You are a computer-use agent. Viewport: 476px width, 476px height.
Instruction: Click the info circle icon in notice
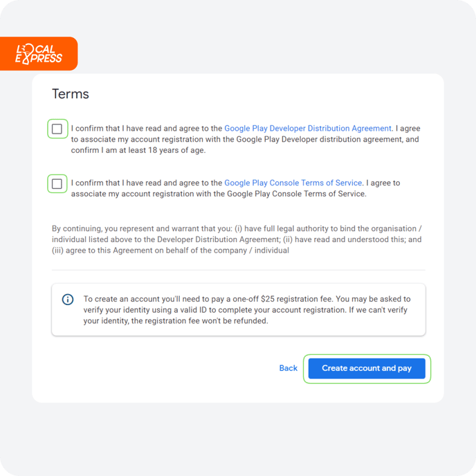click(68, 300)
